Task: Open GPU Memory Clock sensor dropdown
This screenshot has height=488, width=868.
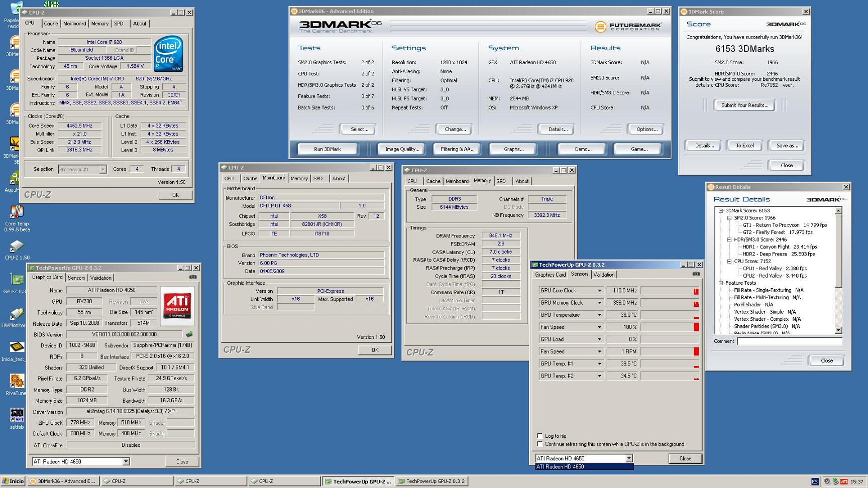Action: click(x=599, y=303)
